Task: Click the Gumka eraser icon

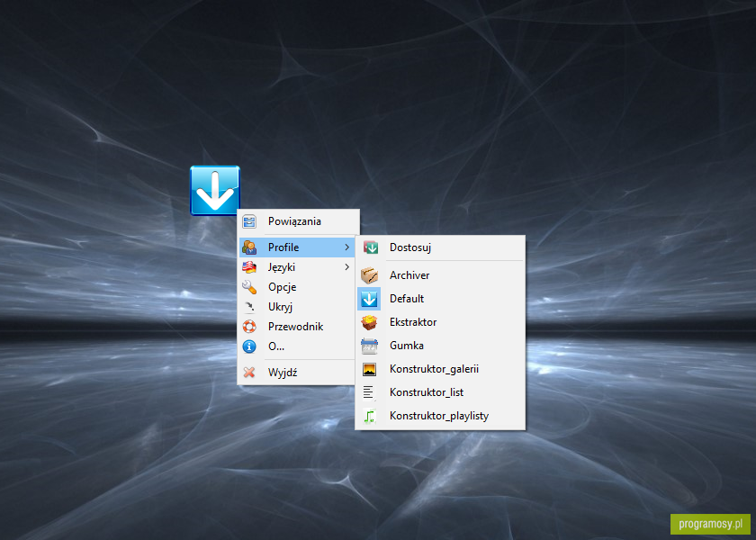Action: [369, 346]
